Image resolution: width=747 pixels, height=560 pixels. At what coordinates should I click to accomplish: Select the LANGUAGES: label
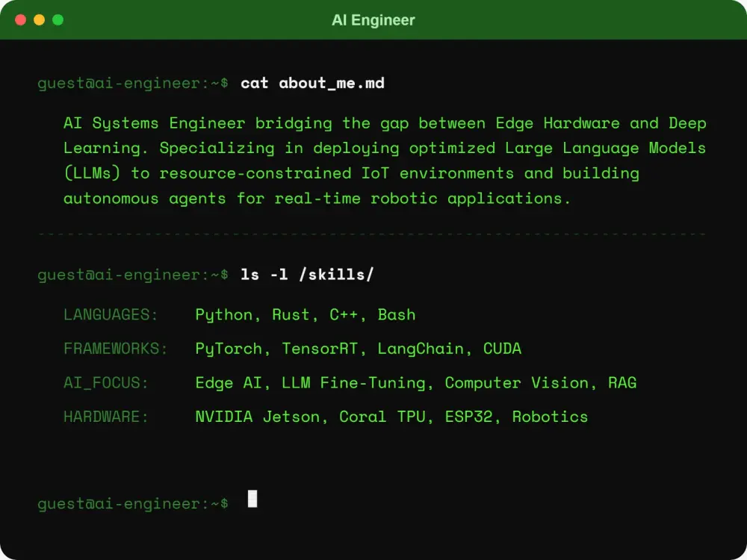(111, 315)
